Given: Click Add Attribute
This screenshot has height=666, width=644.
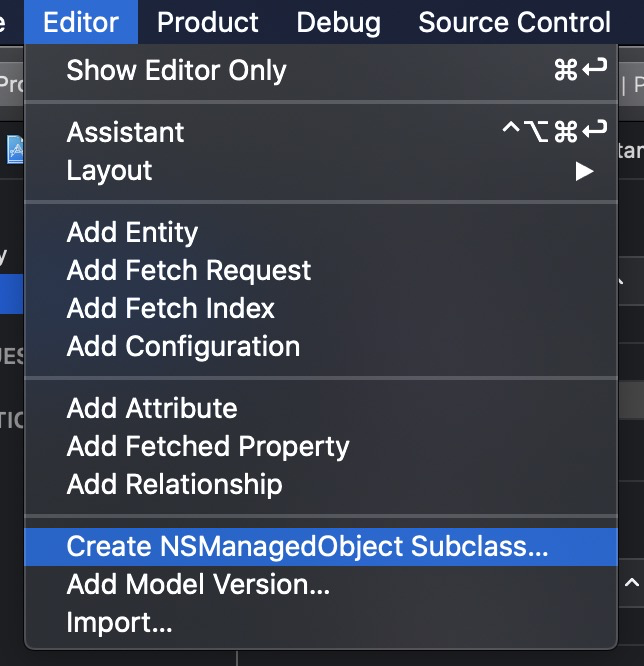Looking at the screenshot, I should pyautogui.click(x=321, y=408).
